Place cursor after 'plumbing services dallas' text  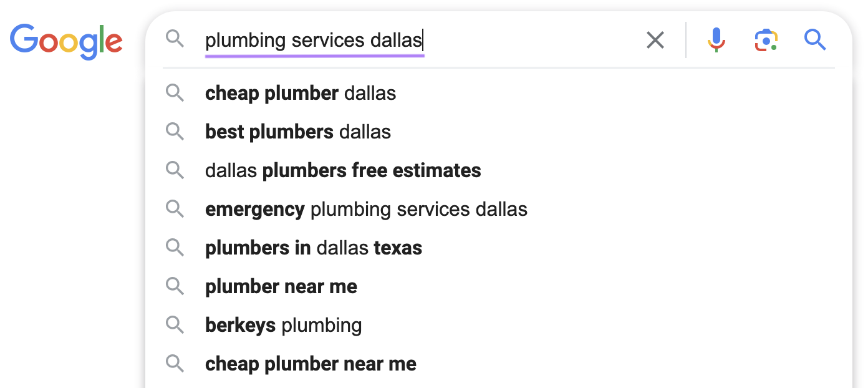tap(424, 39)
